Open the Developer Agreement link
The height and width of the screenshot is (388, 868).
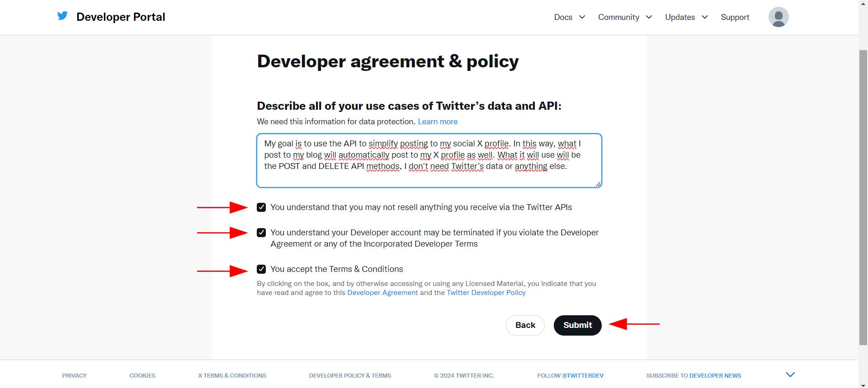click(x=382, y=293)
